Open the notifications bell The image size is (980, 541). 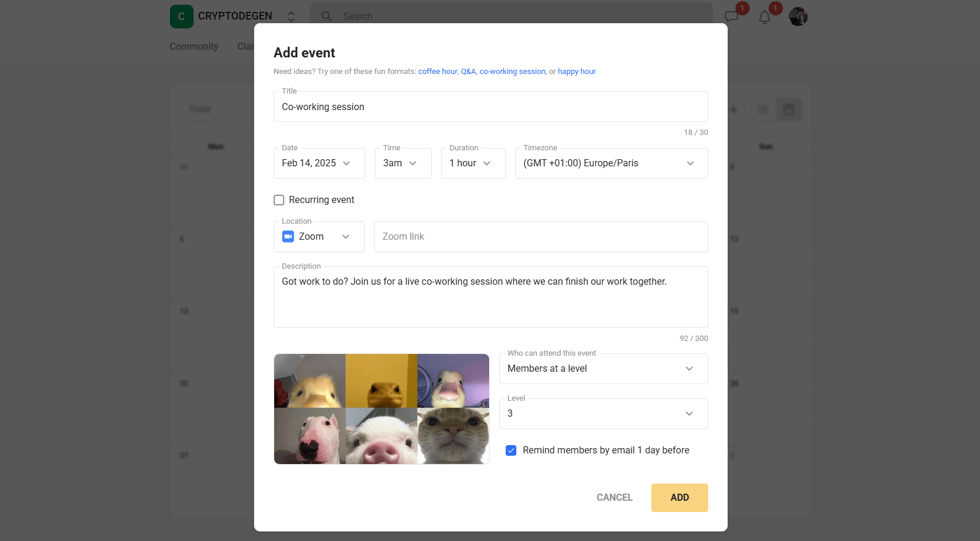[764, 17]
